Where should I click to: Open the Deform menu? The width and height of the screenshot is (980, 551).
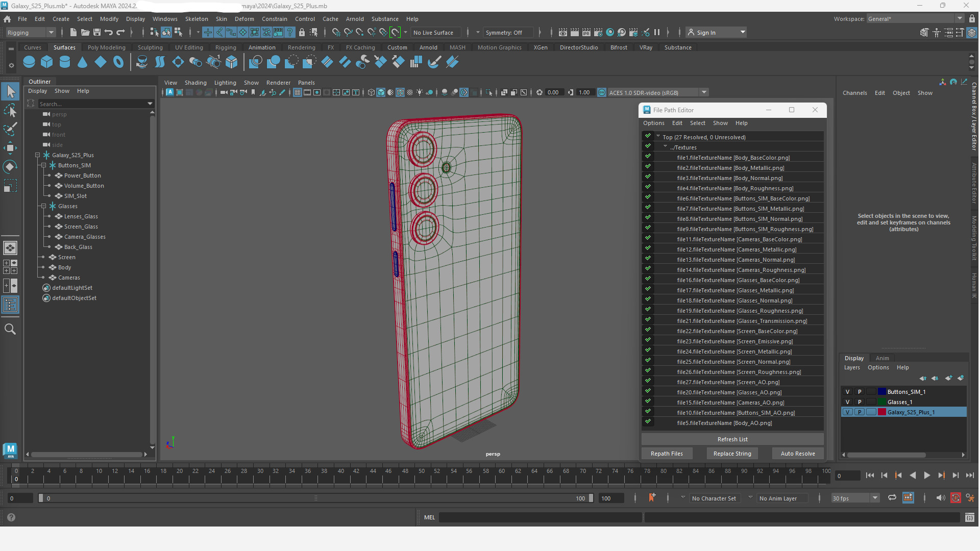click(244, 19)
